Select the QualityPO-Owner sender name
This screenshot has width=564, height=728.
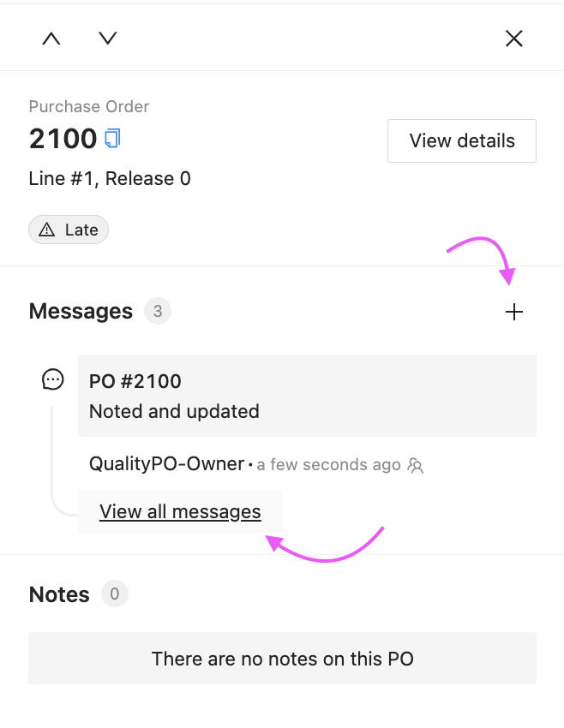(166, 464)
